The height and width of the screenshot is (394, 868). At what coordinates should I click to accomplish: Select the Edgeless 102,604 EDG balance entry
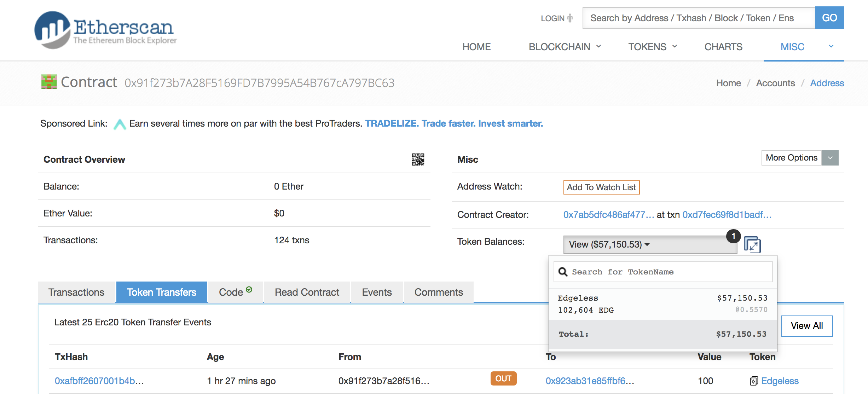click(663, 304)
